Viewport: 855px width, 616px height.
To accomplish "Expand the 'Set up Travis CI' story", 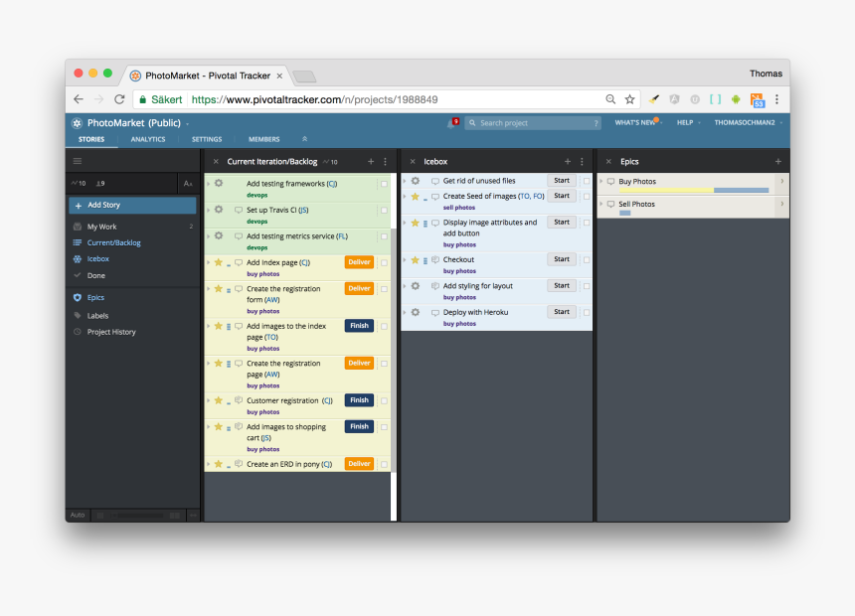I will click(208, 210).
